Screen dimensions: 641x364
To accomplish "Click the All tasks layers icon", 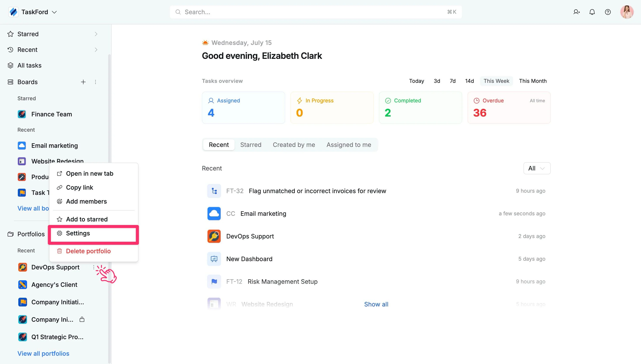I will pos(10,66).
